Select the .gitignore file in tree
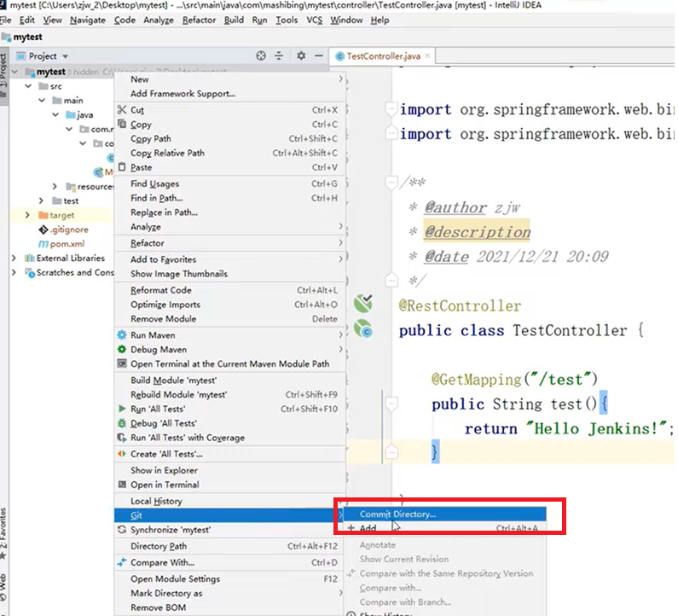 click(69, 230)
